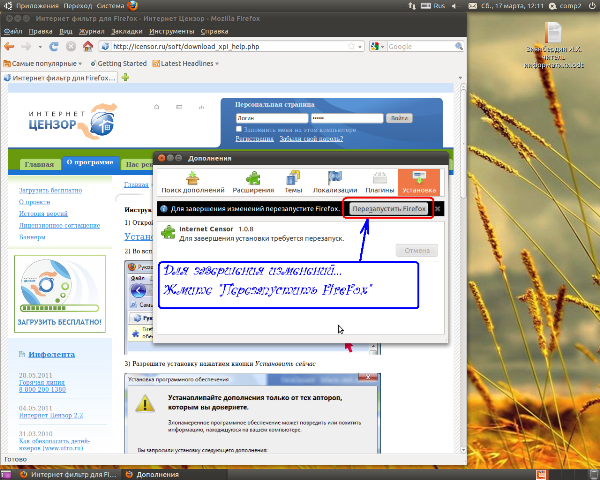Image resolution: width=600 pixels, height=480 pixels.
Task: Select the Internet Censor 1.0.8 extension row
Action: pyautogui.click(x=300, y=241)
